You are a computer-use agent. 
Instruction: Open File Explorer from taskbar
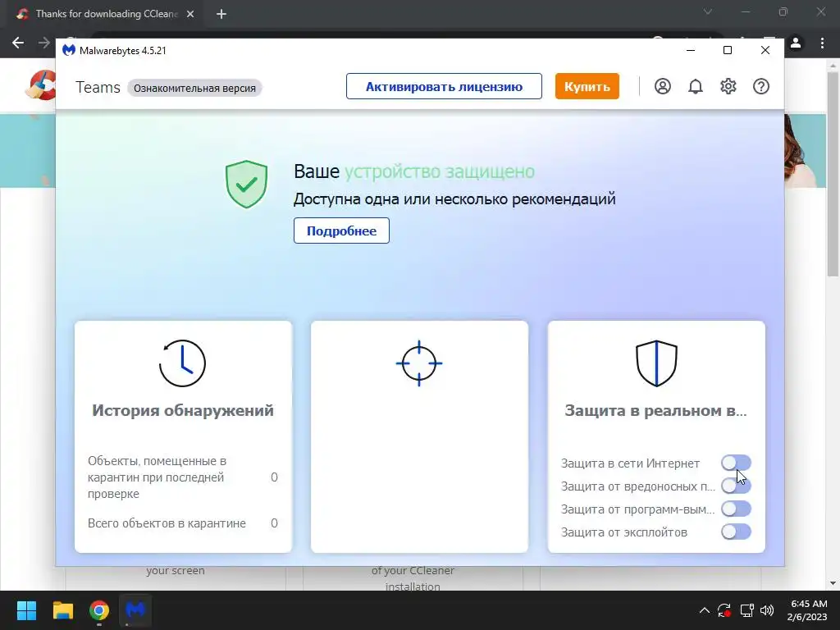click(62, 610)
